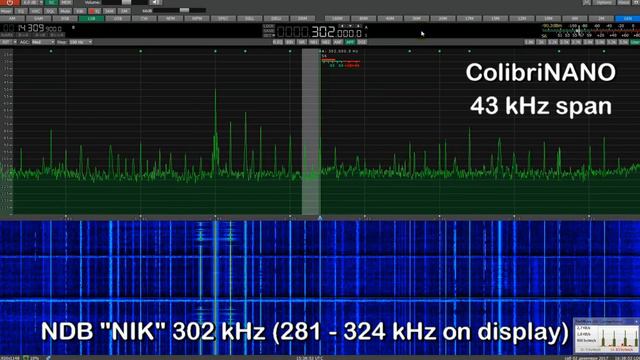The width and height of the screenshot is (640, 360).
Task: Adjust the Volume slider
Action: click(x=124, y=2)
